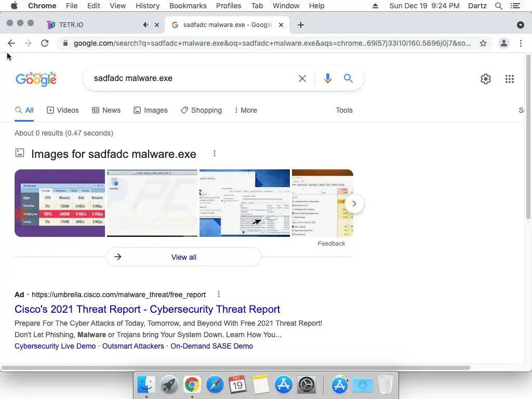Open Finder from the dock
This screenshot has height=399, width=532.
coord(146,385)
